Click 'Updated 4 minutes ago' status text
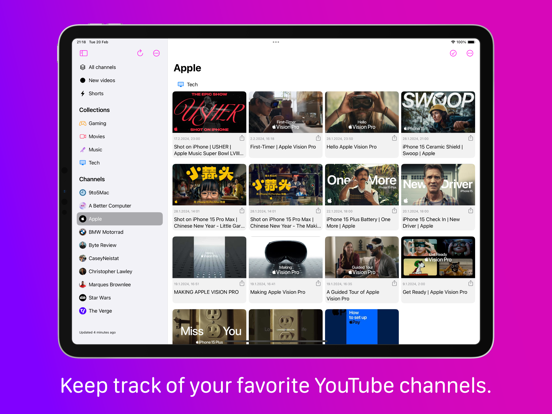The width and height of the screenshot is (552, 414). [97, 332]
